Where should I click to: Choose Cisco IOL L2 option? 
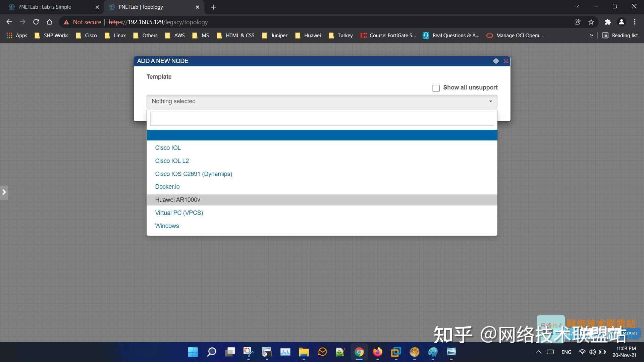click(172, 161)
